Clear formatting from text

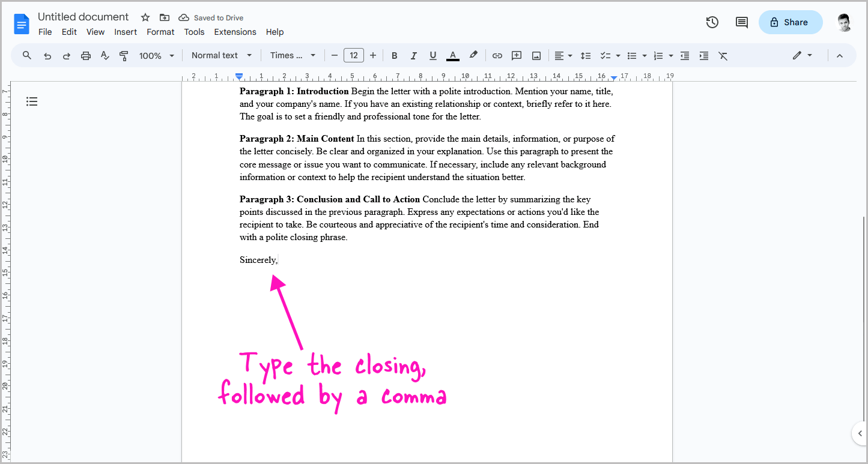point(723,55)
